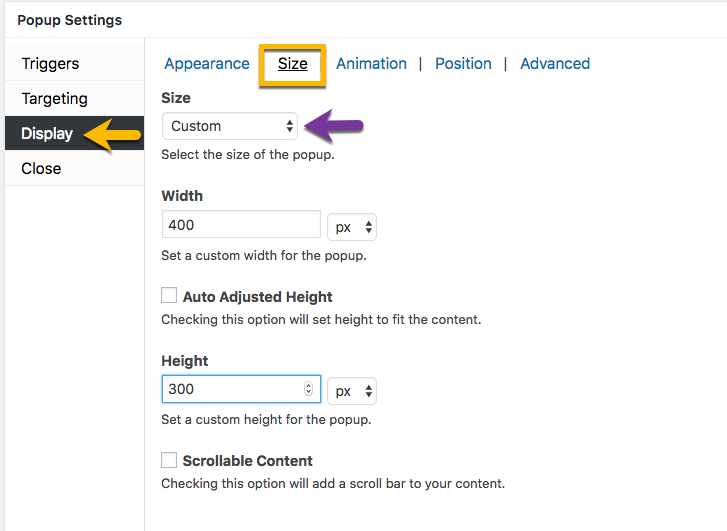727x531 pixels.
Task: Open the Size dropdown showing Custom
Action: [x=230, y=126]
